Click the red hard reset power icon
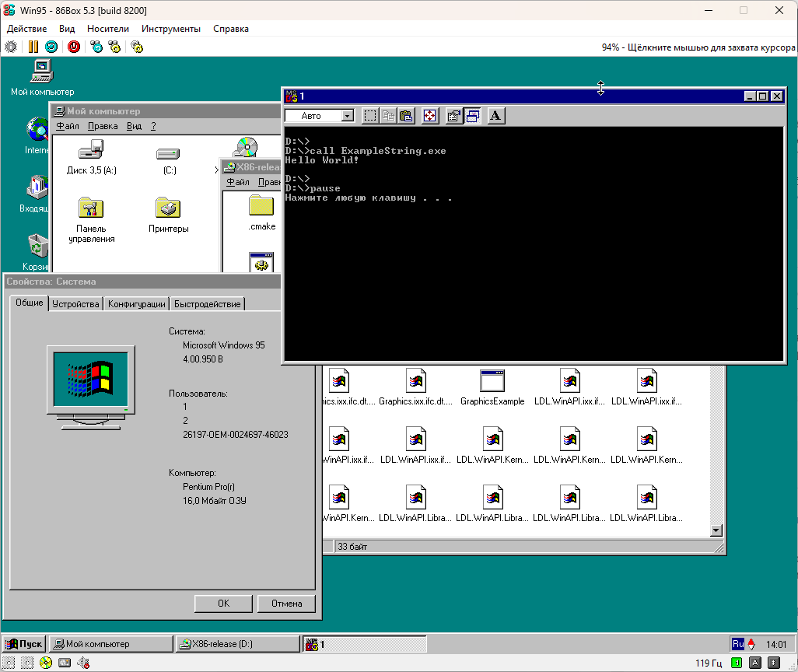The image size is (798, 672). pyautogui.click(x=74, y=47)
